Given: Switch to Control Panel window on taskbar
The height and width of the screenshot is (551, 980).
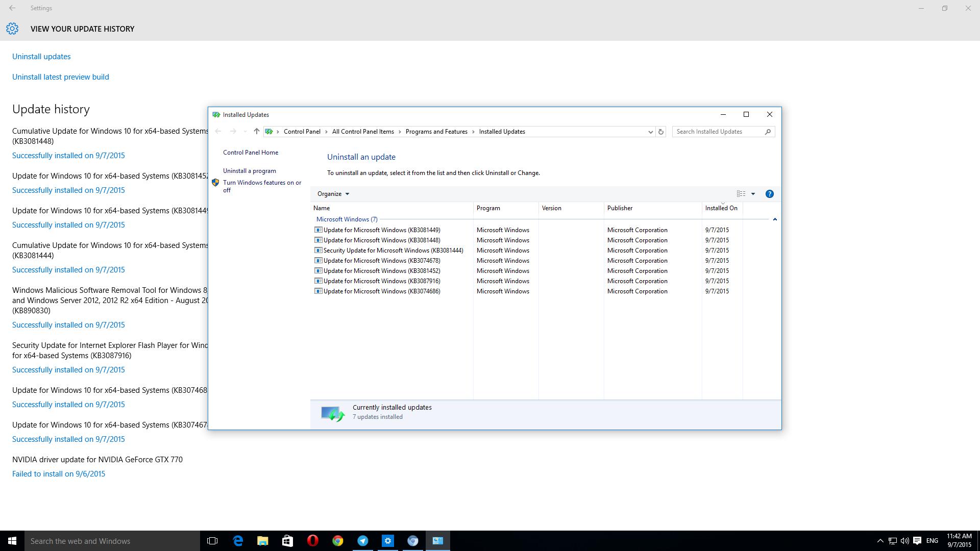Looking at the screenshot, I should click(438, 541).
